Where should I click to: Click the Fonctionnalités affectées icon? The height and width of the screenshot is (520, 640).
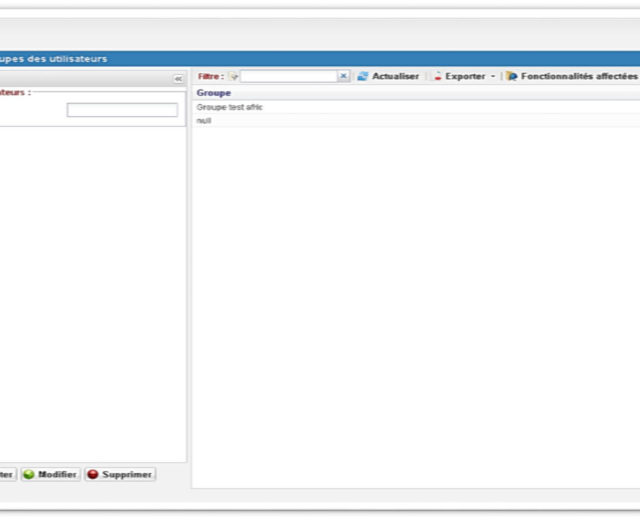pyautogui.click(x=512, y=76)
